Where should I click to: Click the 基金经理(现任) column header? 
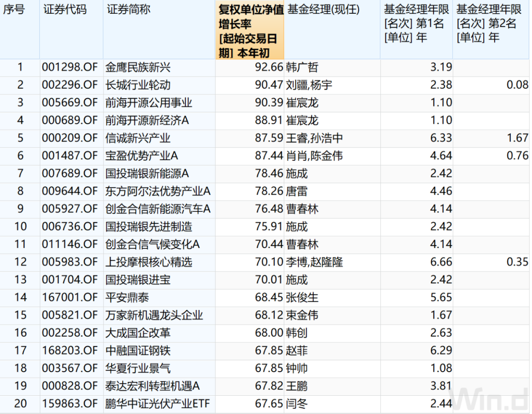pos(323,9)
